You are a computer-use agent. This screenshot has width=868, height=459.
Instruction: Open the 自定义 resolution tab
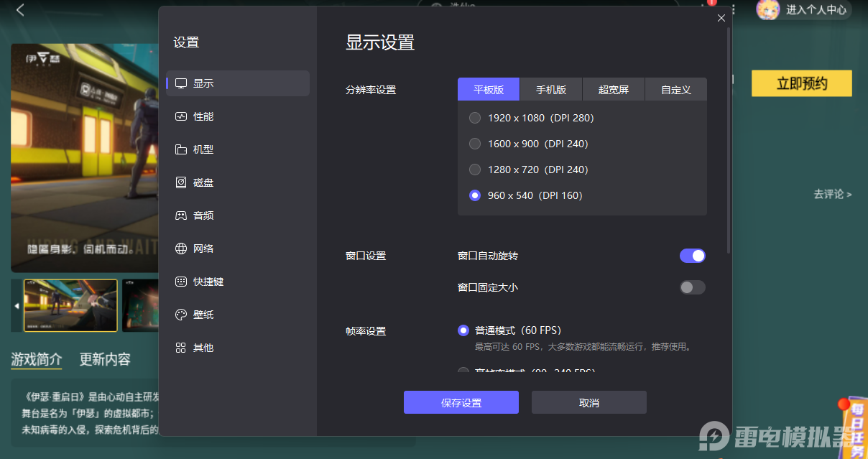675,89
